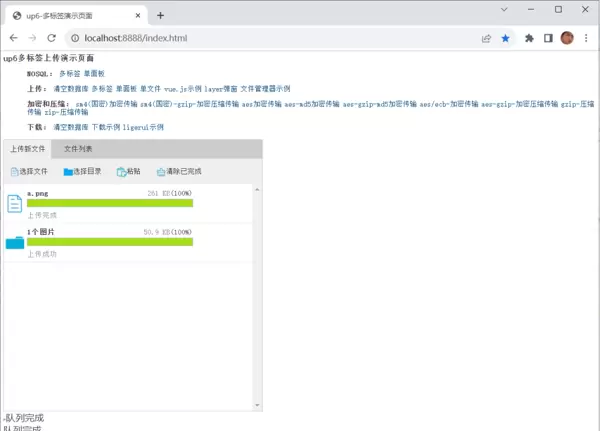Click the file icon beside a.png
Screen dimensions: 600x431
tap(15, 204)
